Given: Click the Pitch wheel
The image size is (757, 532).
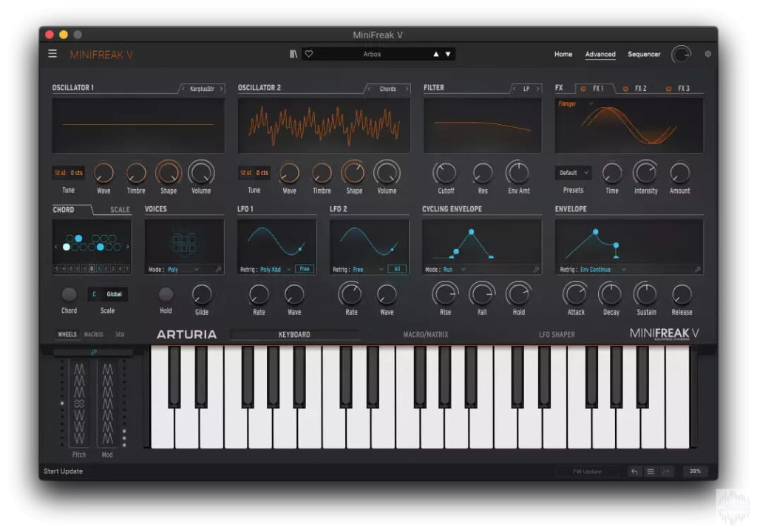Looking at the screenshot, I should [x=79, y=403].
